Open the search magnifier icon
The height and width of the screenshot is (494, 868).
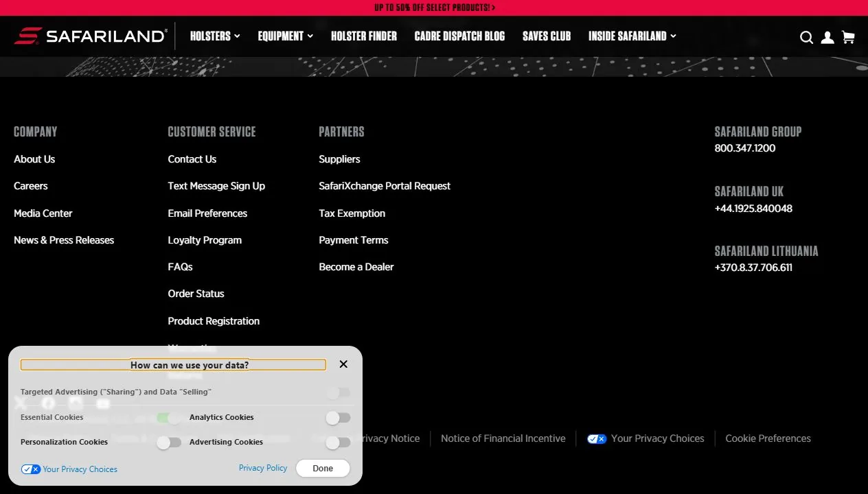point(806,37)
